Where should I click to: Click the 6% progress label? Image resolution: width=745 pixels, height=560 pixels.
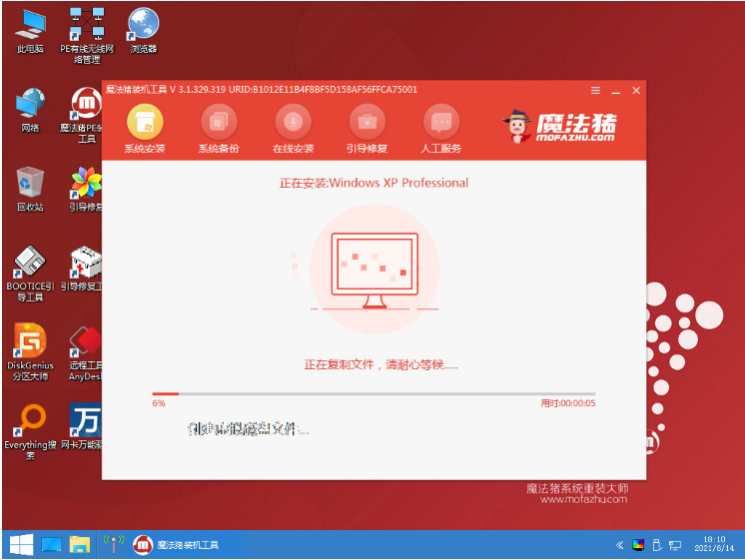coord(159,403)
